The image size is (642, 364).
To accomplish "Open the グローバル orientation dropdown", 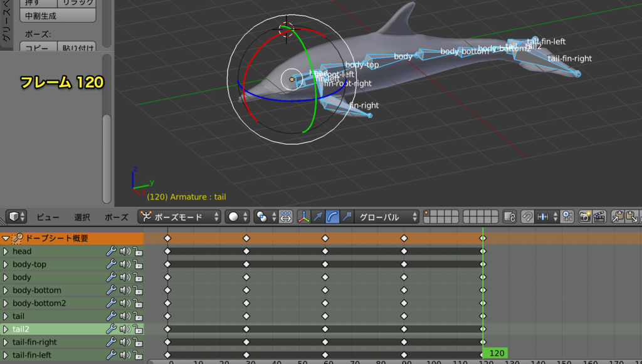I will [x=386, y=217].
